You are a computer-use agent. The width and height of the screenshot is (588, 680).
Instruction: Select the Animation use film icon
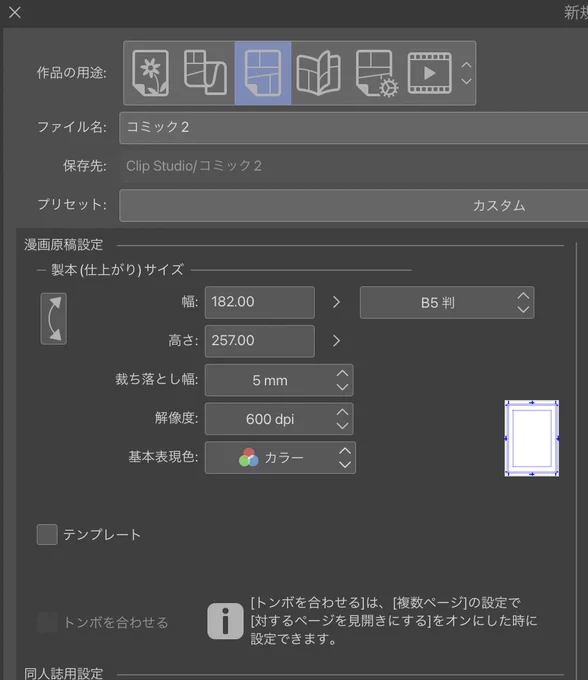430,73
